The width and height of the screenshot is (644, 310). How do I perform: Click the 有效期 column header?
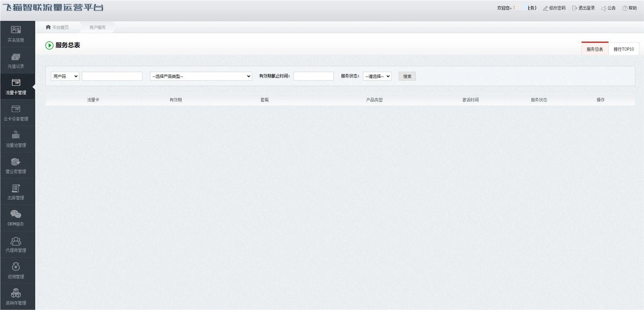pos(176,100)
